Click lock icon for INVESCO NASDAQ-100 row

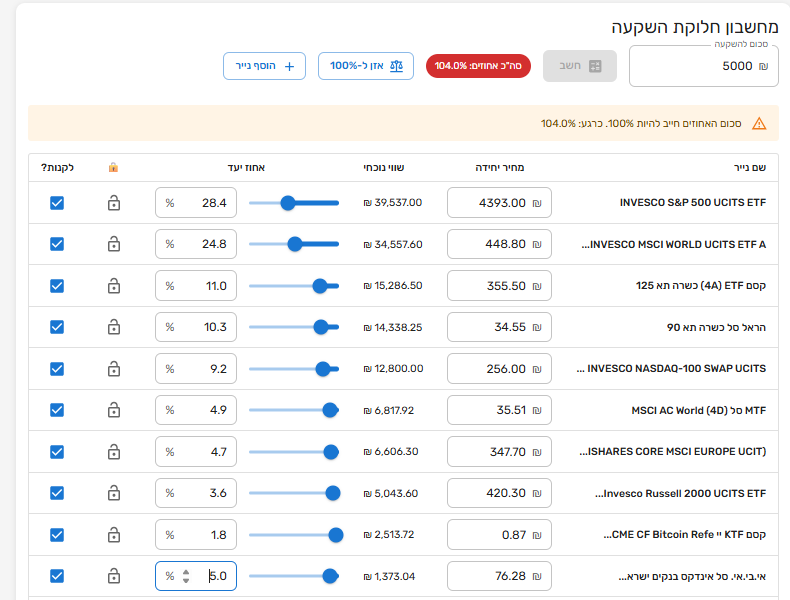[114, 368]
